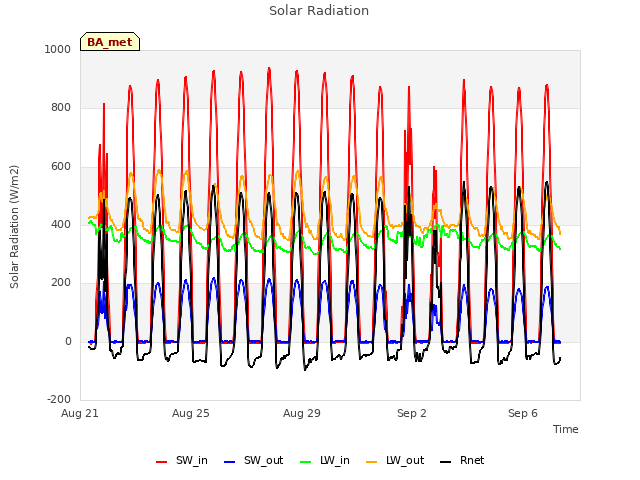This screenshot has width=640, height=480.
Task: Toggle the SW_in series legend label
Action: 192,460
